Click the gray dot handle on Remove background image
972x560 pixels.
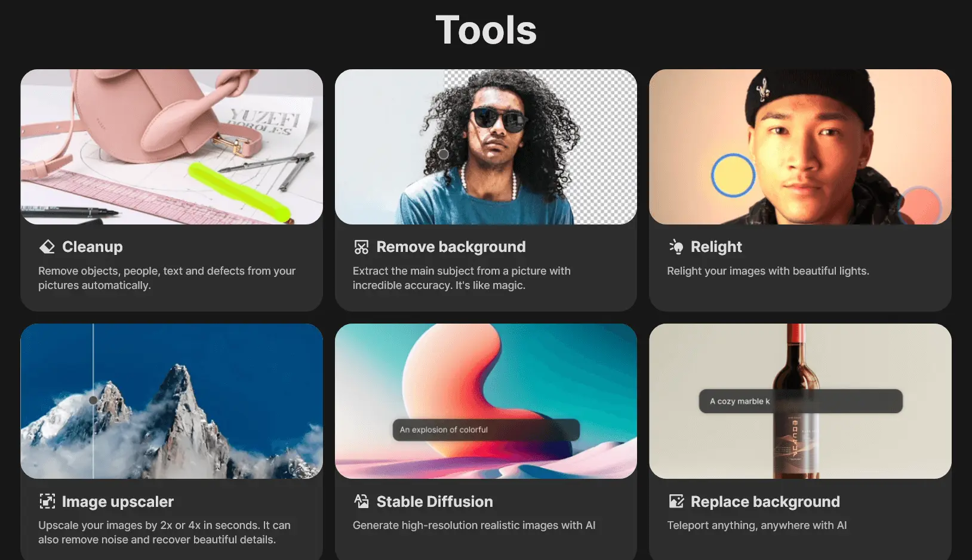(444, 154)
